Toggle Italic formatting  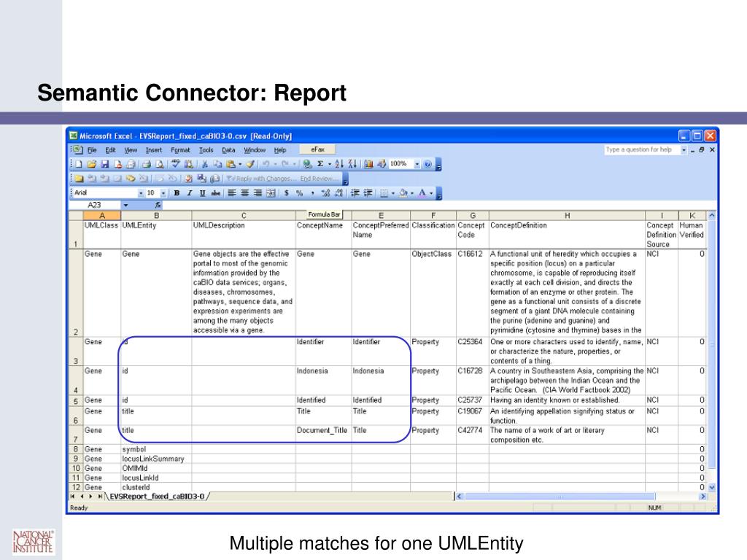pos(190,192)
